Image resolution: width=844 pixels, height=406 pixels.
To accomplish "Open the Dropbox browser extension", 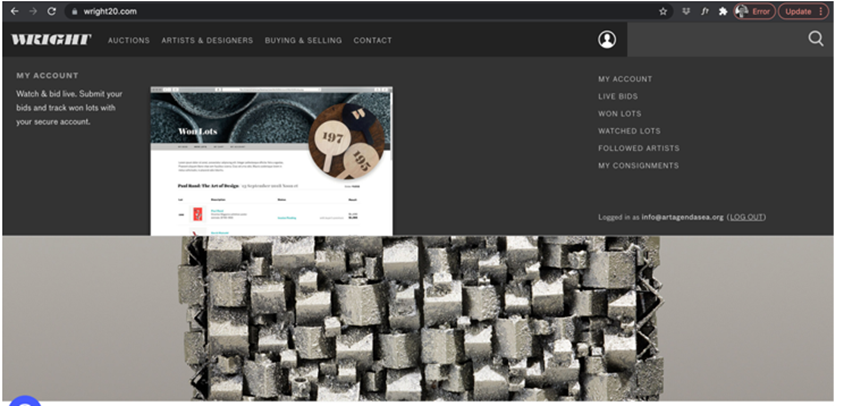I will 686,11.
